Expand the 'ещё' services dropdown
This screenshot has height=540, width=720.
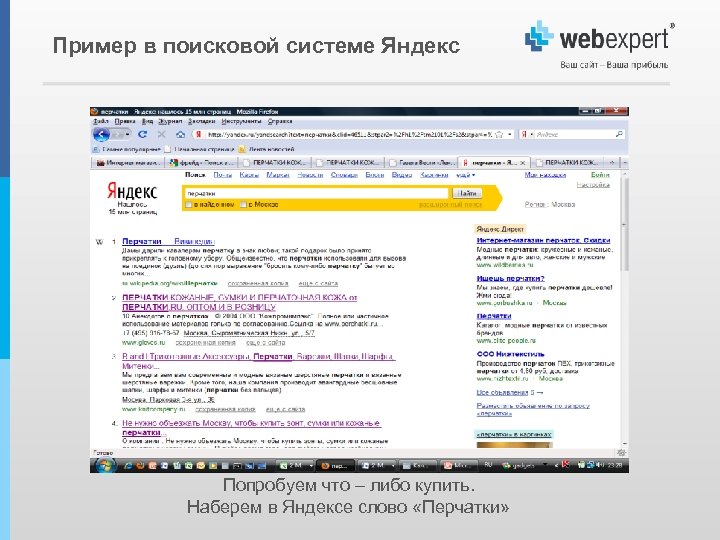point(465,175)
